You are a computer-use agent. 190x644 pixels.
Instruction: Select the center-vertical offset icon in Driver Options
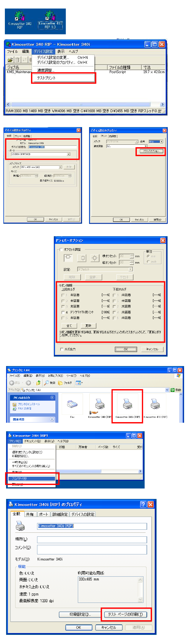[82, 258]
